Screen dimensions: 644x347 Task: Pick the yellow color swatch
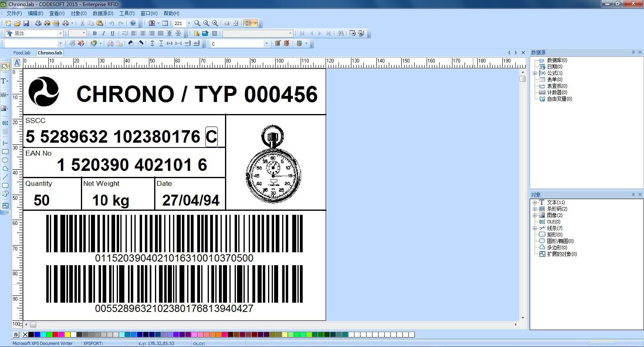pos(67,335)
